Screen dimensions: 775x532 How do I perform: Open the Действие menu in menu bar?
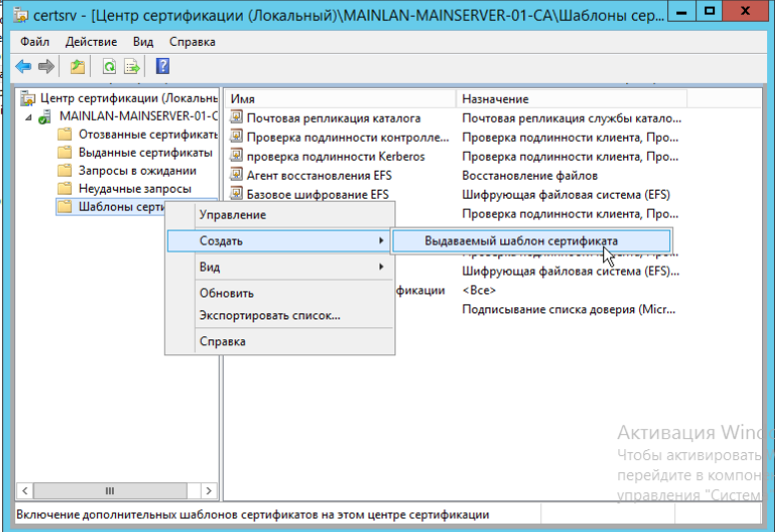[91, 42]
